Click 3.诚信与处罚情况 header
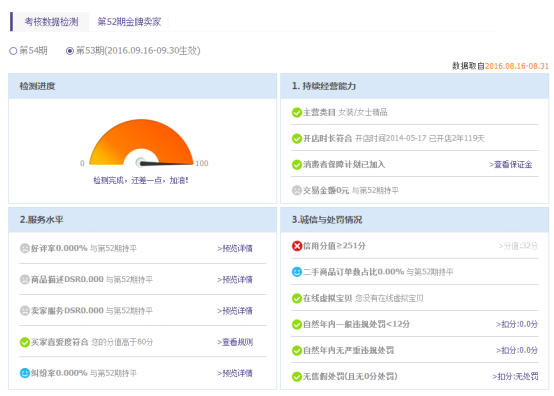Screen dimensions: 554x396 tap(414, 220)
